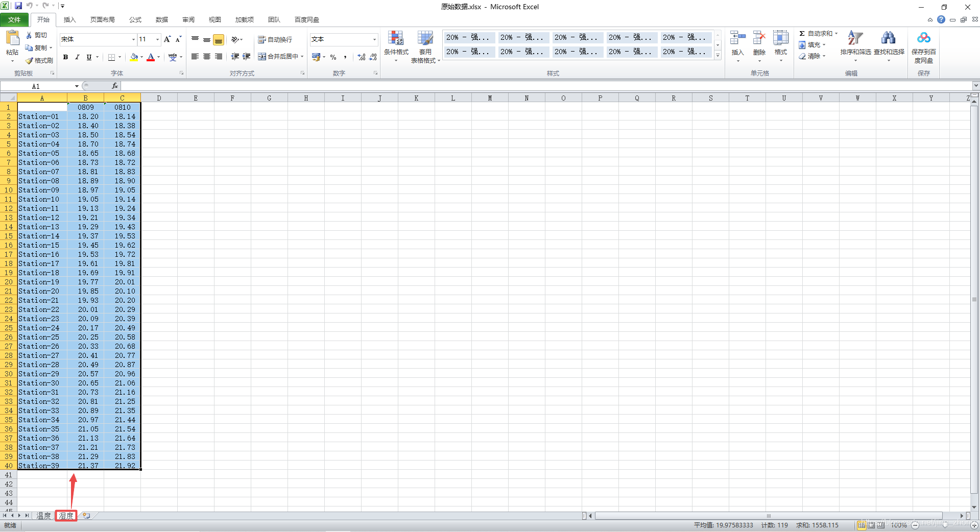Increase indent in alignment group
The height and width of the screenshot is (532, 980).
pos(247,57)
